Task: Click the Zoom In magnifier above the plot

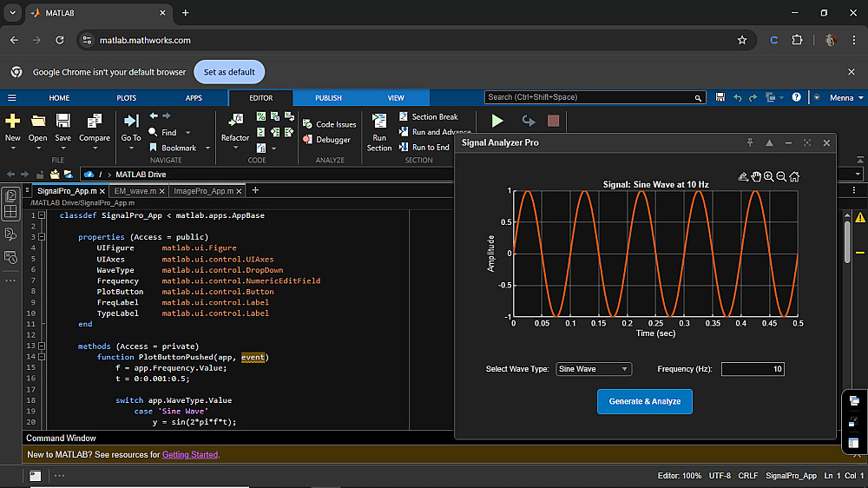Action: pyautogui.click(x=768, y=176)
